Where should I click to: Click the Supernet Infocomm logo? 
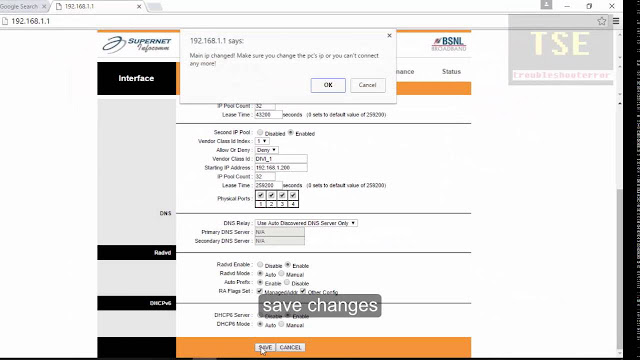137,44
